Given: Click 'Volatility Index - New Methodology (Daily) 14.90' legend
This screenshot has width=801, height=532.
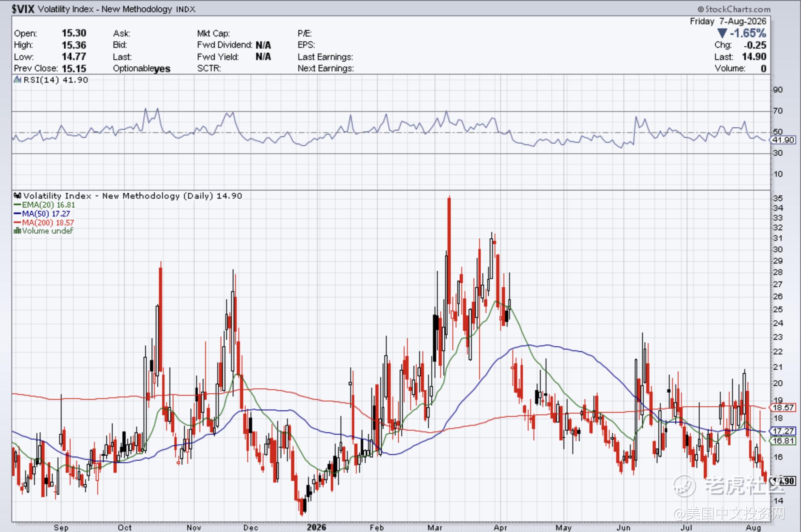Looking at the screenshot, I should click(x=133, y=196).
